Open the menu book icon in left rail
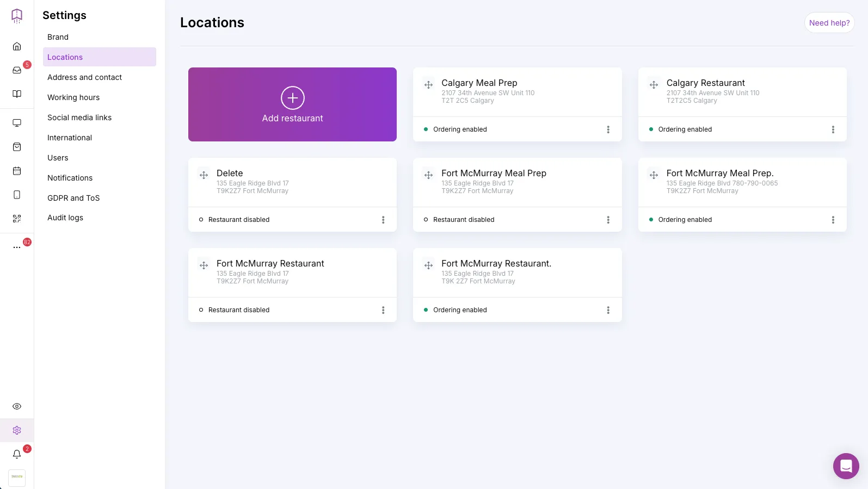This screenshot has height=489, width=868. (x=17, y=94)
